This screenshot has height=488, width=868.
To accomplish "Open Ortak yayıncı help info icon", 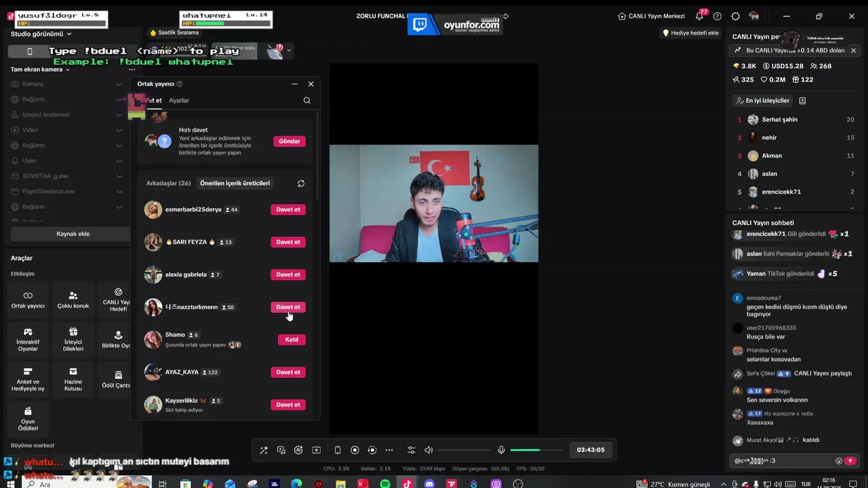I will coord(180,84).
